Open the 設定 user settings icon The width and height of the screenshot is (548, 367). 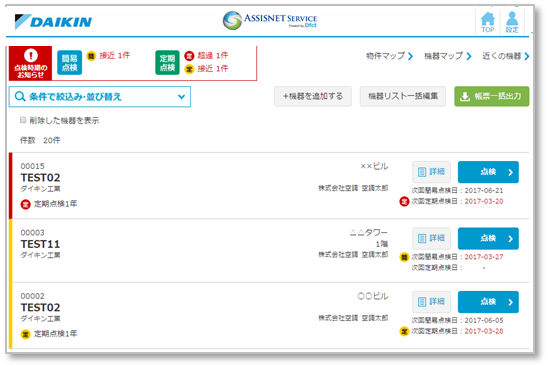tap(512, 23)
